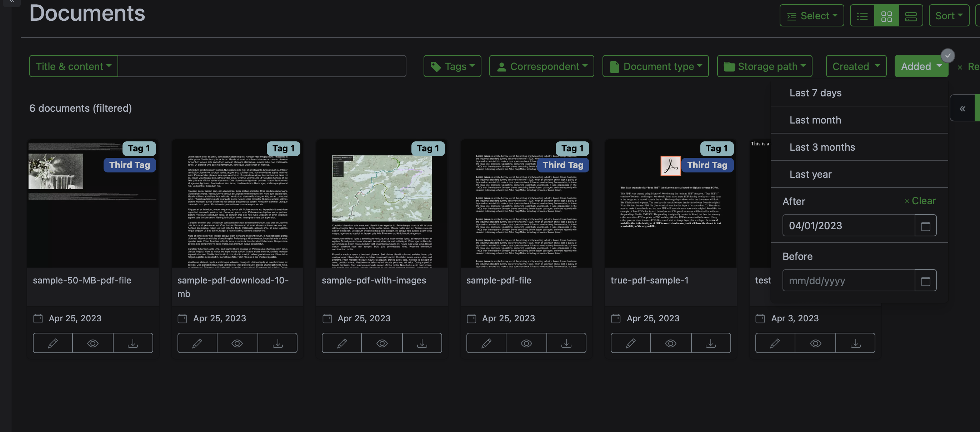This screenshot has width=980, height=432.
Task: Click download icon for true-pdf-sample-1
Action: click(x=710, y=343)
